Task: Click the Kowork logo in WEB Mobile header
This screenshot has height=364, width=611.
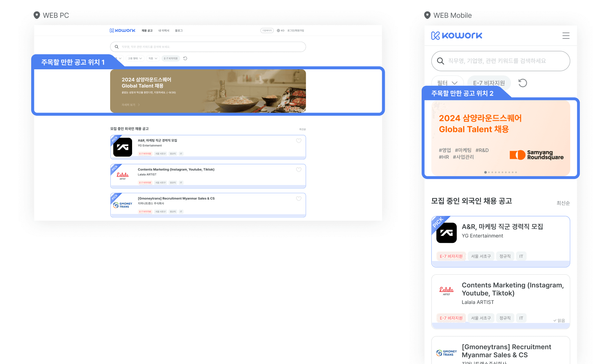Action: tap(457, 36)
